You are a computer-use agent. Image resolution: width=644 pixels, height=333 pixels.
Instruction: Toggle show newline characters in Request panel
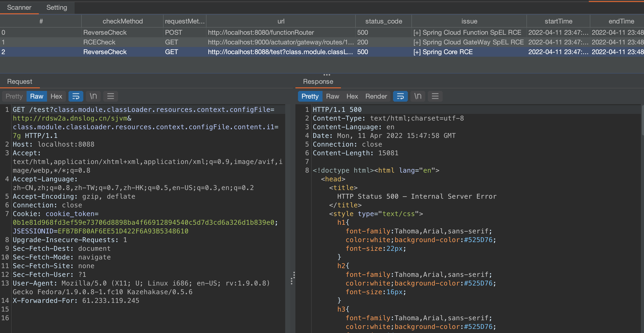[x=93, y=96]
